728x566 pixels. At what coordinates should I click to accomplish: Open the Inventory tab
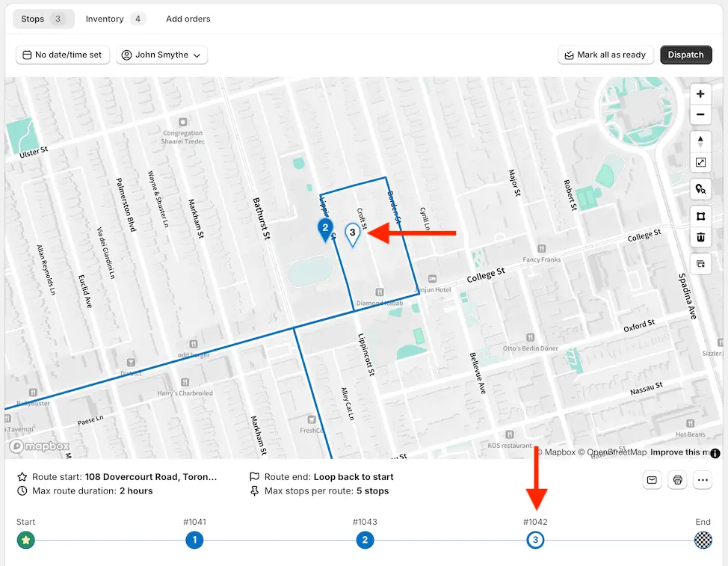[114, 19]
